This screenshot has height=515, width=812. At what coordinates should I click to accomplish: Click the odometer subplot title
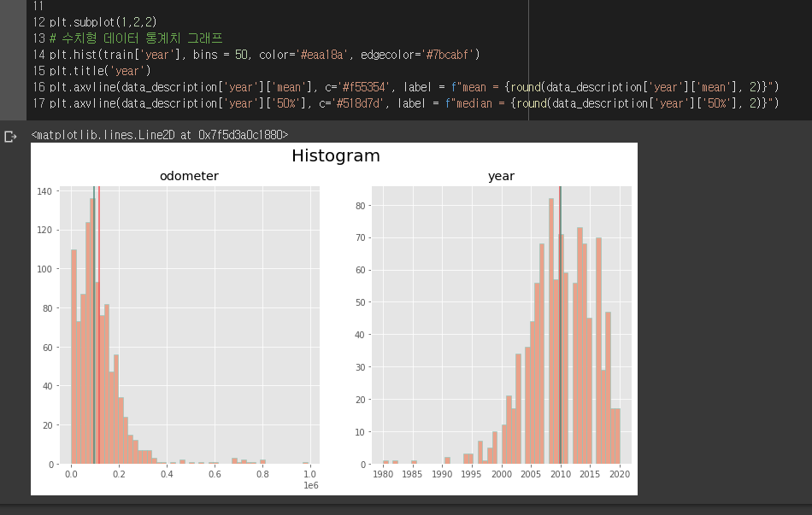tap(189, 176)
